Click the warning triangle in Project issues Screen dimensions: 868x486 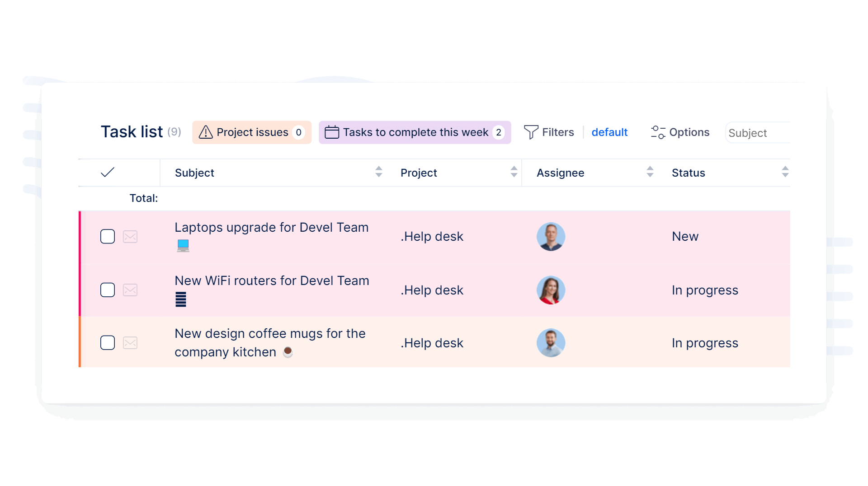206,132
